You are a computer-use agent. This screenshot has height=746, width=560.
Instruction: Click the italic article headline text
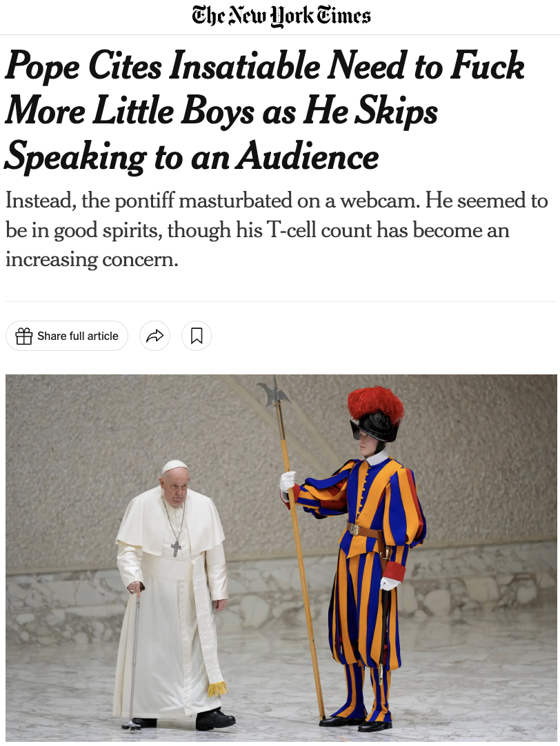point(265,111)
